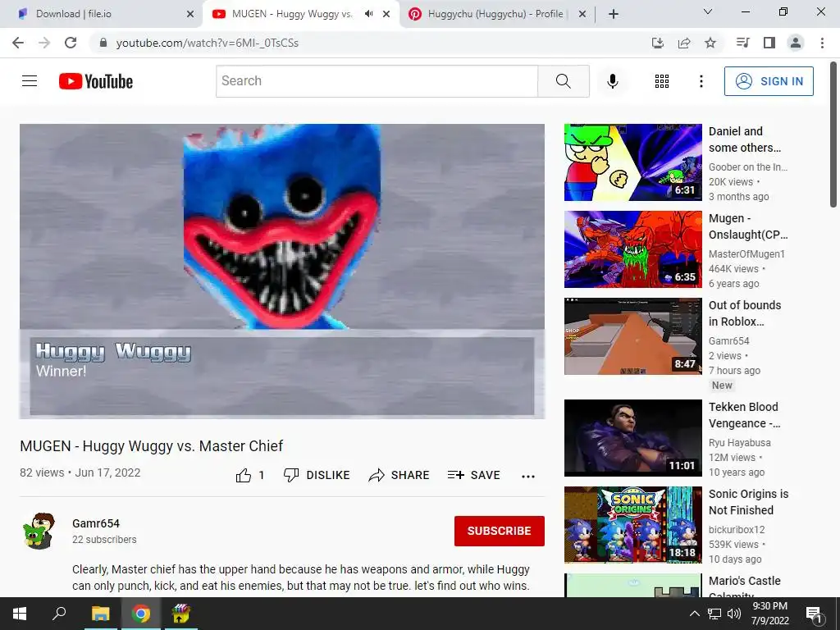840x630 pixels.
Task: Bookmark this page with star icon
Action: tap(710, 43)
